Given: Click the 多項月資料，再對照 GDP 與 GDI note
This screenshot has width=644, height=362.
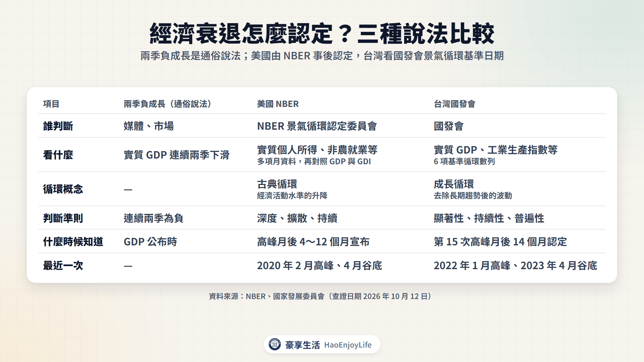Looking at the screenshot, I should [x=314, y=162].
